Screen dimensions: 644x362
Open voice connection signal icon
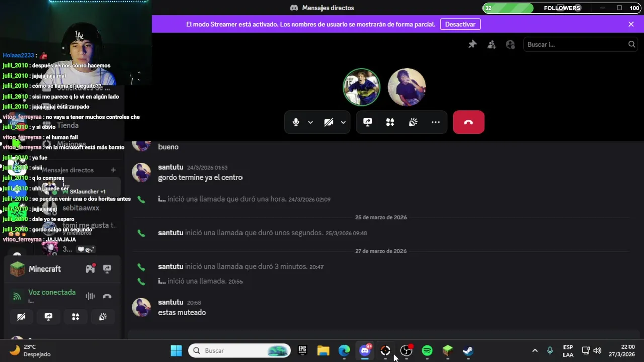tap(17, 296)
